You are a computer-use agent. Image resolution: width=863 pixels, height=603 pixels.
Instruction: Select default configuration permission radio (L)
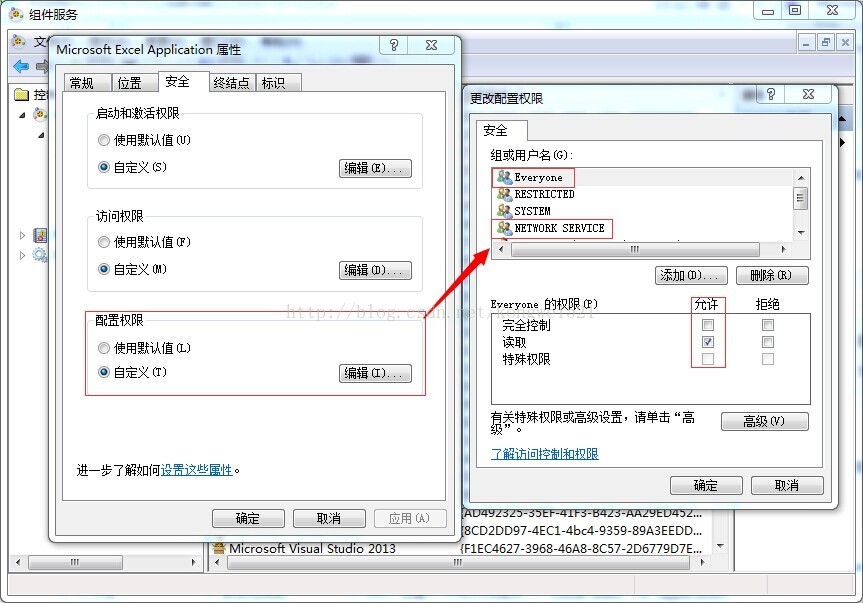point(103,348)
